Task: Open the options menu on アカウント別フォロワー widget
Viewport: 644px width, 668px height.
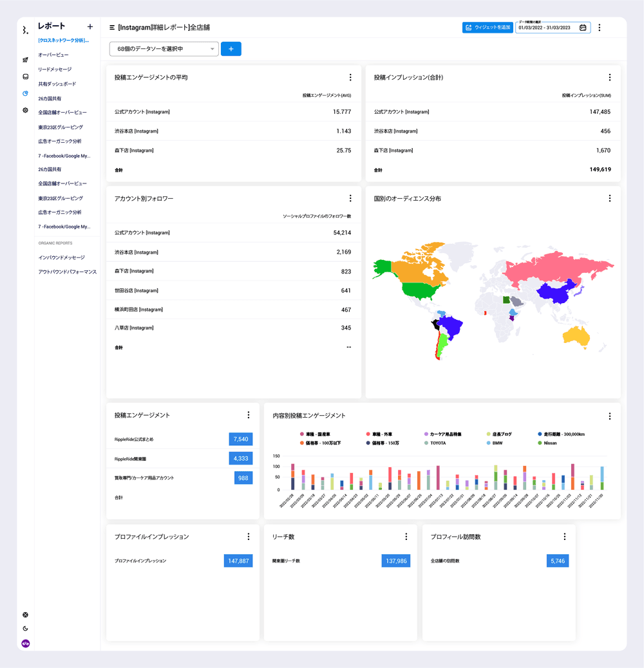Action: 350,199
